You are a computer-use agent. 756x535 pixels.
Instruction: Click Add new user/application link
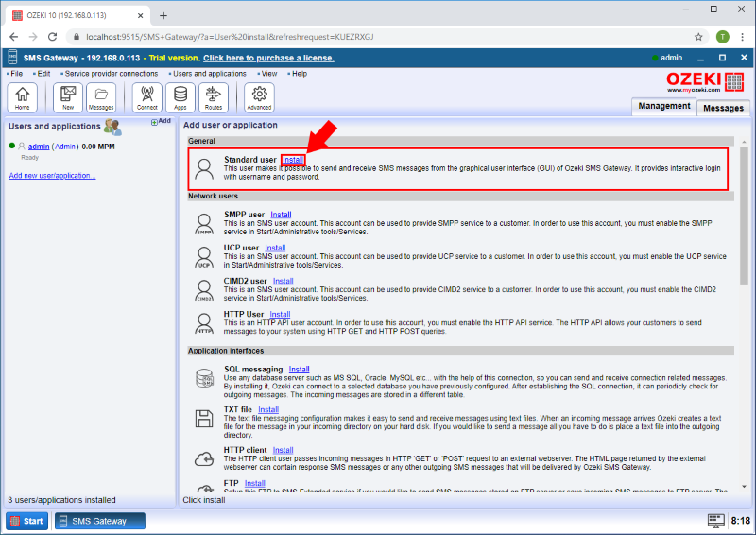[x=52, y=176]
